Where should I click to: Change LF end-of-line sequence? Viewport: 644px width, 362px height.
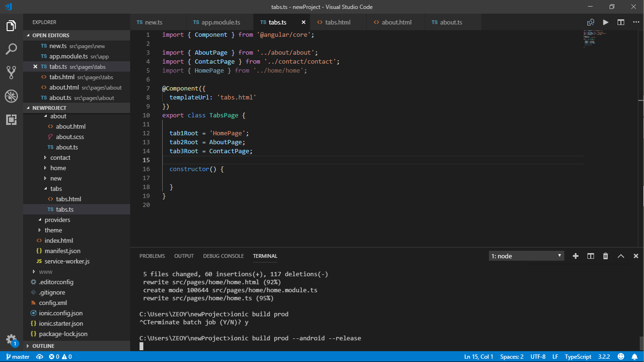(x=555, y=357)
